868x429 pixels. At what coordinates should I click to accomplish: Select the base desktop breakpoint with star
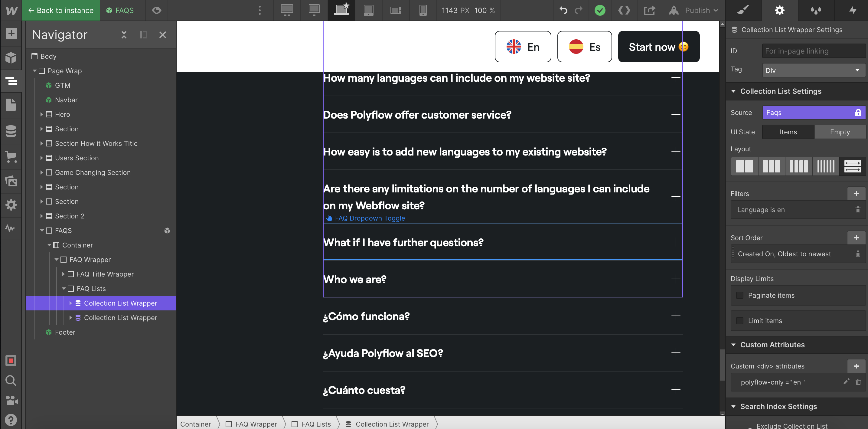coord(341,10)
